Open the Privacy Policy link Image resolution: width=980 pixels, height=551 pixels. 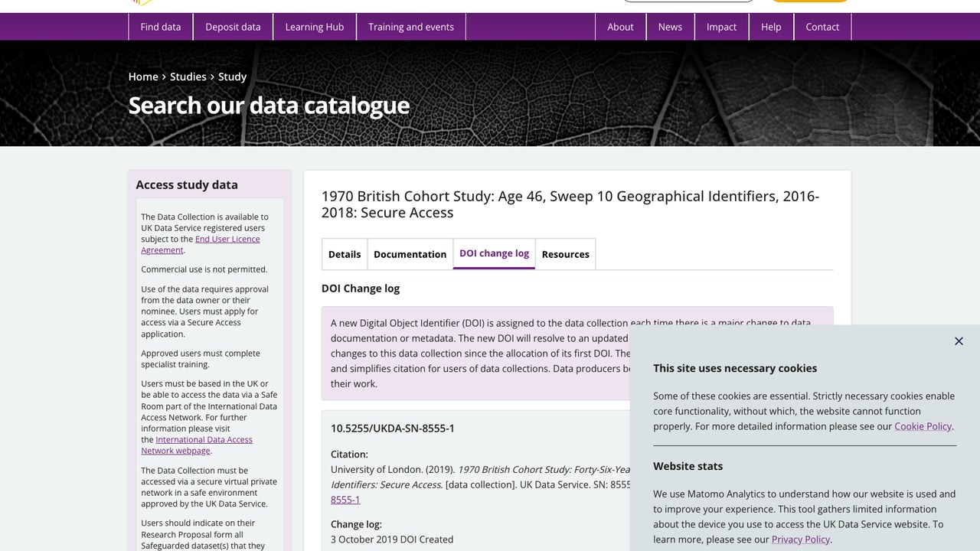pyautogui.click(x=801, y=540)
